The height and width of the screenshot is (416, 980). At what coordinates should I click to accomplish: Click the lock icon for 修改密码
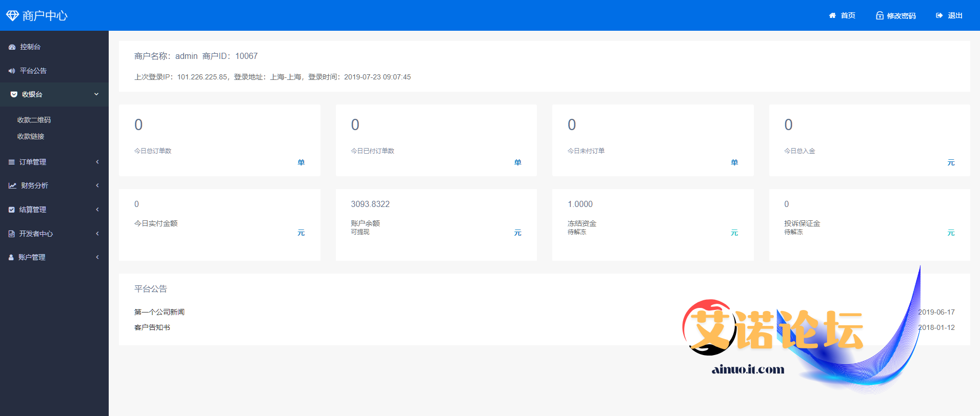tap(879, 16)
